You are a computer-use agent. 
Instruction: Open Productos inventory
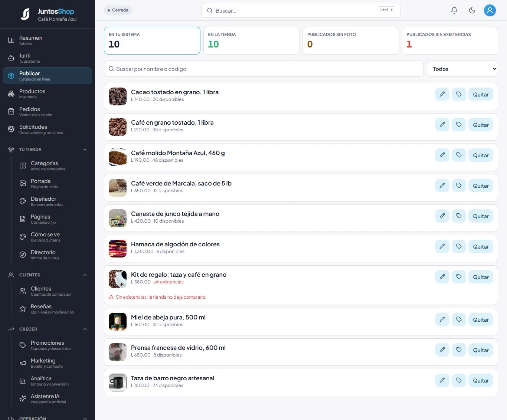pyautogui.click(x=48, y=93)
